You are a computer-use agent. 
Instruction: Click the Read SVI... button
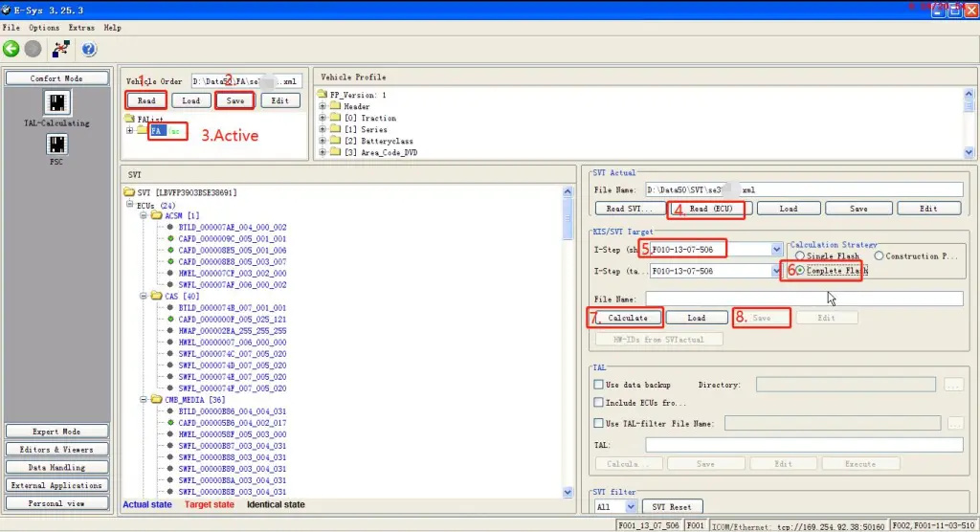pyautogui.click(x=629, y=209)
